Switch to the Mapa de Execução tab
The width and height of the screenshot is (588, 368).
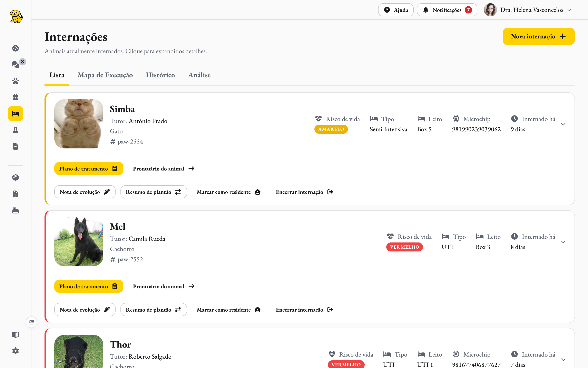click(x=105, y=75)
